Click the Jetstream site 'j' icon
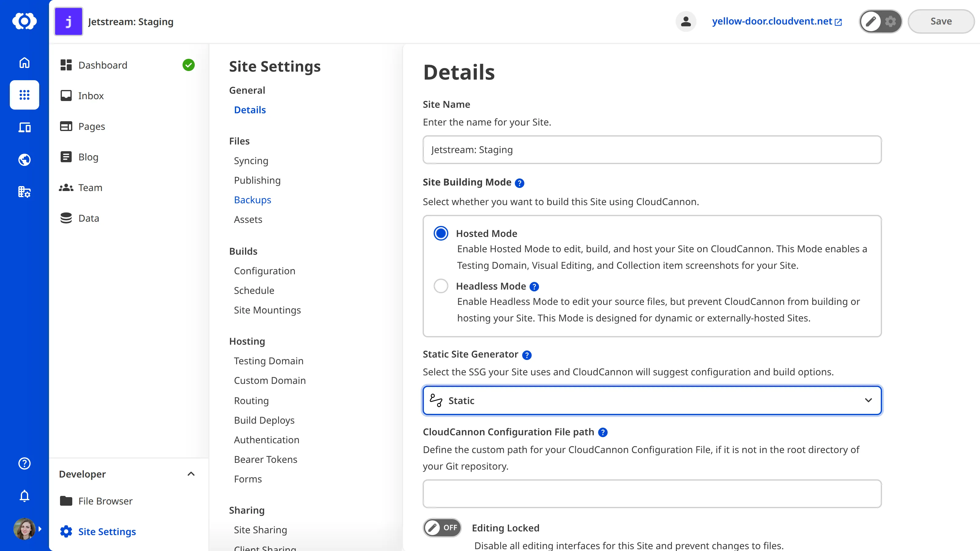The height and width of the screenshot is (551, 980). 69,21
